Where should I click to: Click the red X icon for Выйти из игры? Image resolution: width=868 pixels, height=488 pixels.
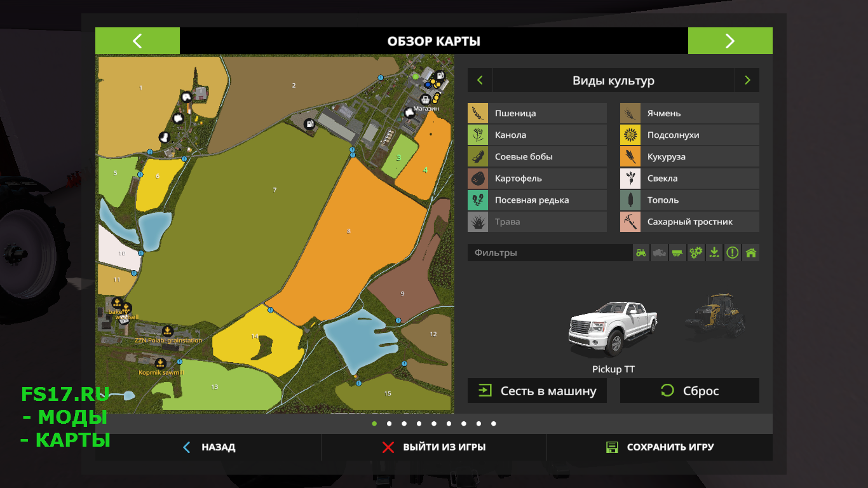[x=388, y=447]
